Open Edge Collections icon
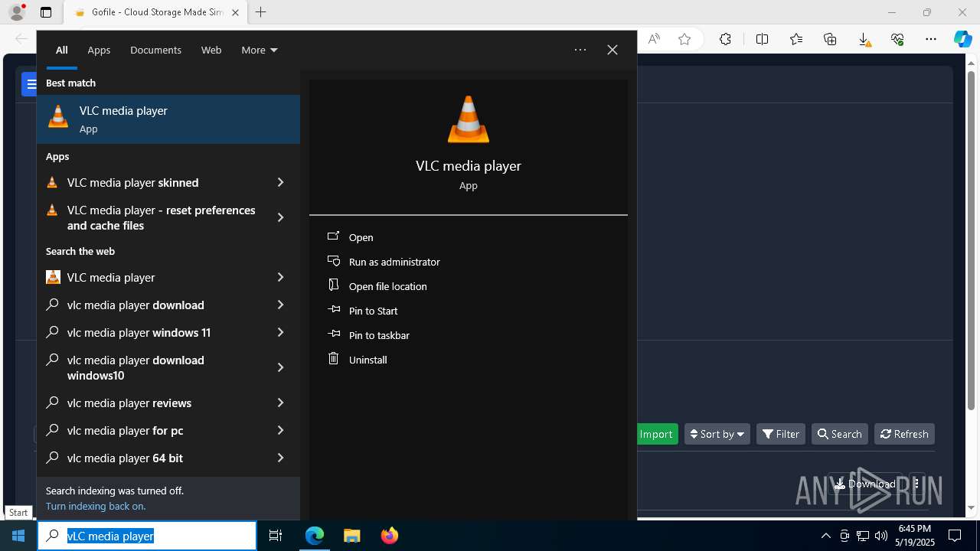 pyautogui.click(x=830, y=39)
